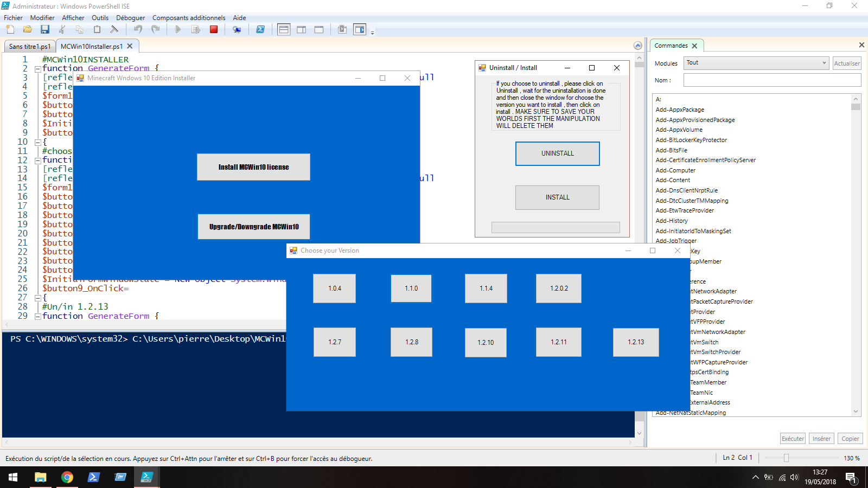Stop script execution with the red square
868x488 pixels.
[214, 30]
